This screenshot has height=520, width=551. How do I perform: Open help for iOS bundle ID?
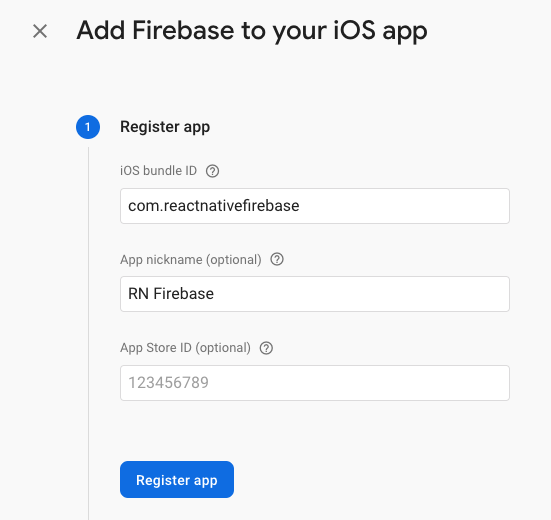[212, 171]
